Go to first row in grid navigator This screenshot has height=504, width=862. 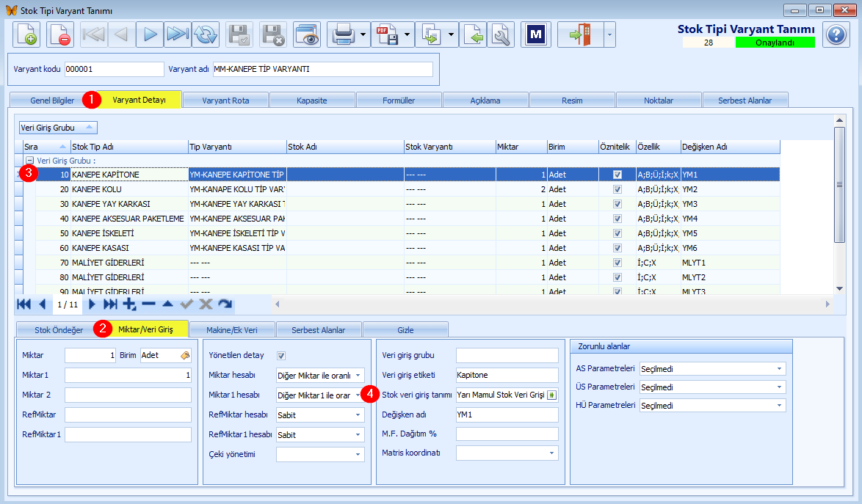click(x=24, y=304)
